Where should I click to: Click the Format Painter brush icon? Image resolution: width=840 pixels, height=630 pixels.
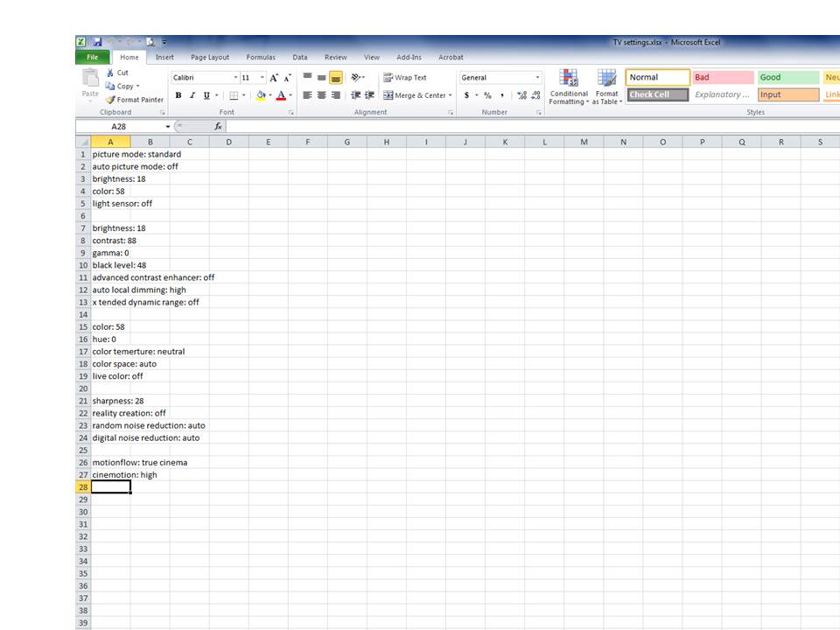point(110,100)
